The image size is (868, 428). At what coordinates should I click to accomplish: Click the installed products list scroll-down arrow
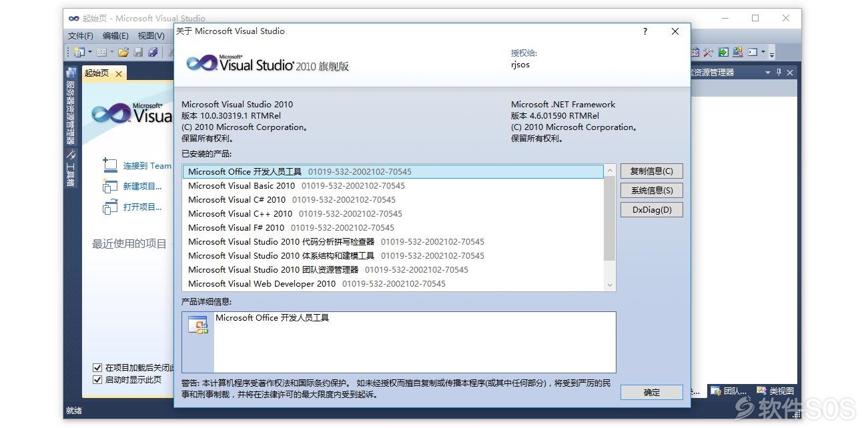pos(609,285)
